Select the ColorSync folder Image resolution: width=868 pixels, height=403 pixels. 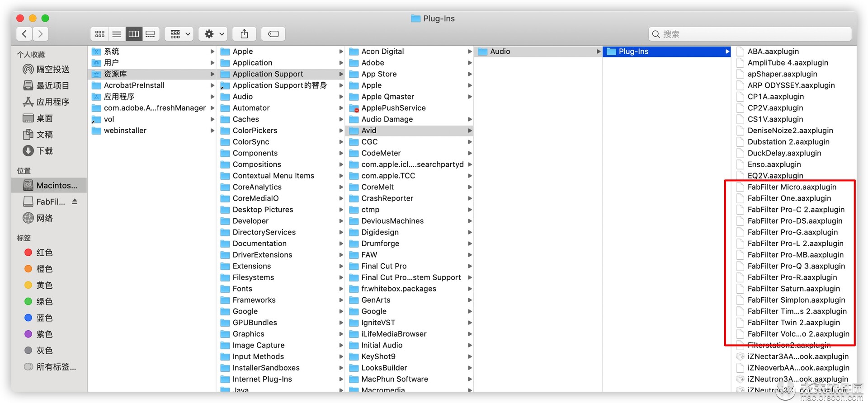(281, 142)
